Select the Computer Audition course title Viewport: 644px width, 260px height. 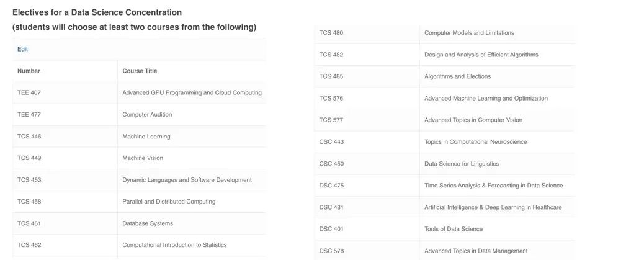tap(147, 114)
